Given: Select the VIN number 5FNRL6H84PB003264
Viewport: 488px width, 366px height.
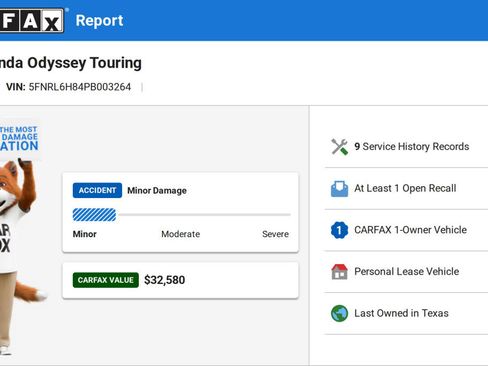Looking at the screenshot, I should (80, 87).
